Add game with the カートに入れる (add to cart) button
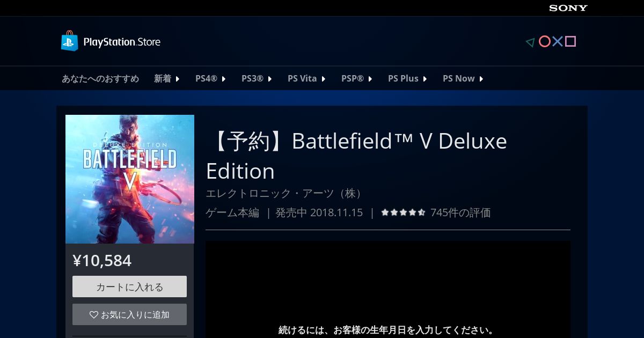644x338 pixels. (x=129, y=286)
